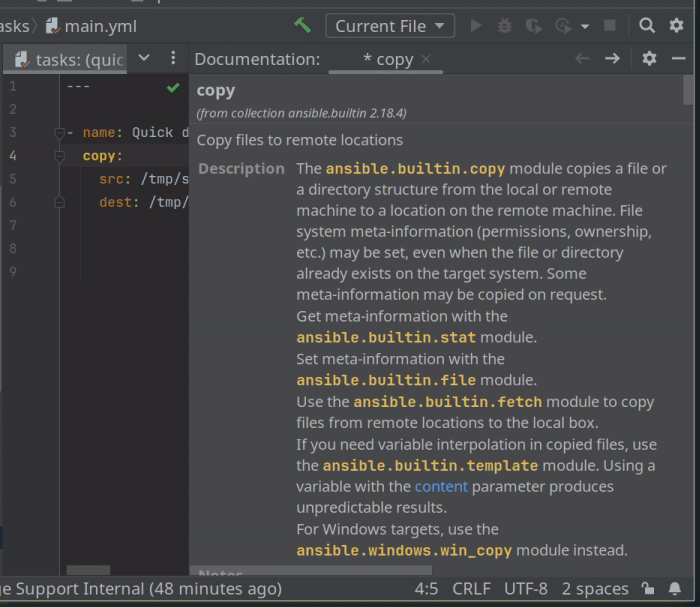
Task: Select main.yml breadcrumb
Action: 100,26
